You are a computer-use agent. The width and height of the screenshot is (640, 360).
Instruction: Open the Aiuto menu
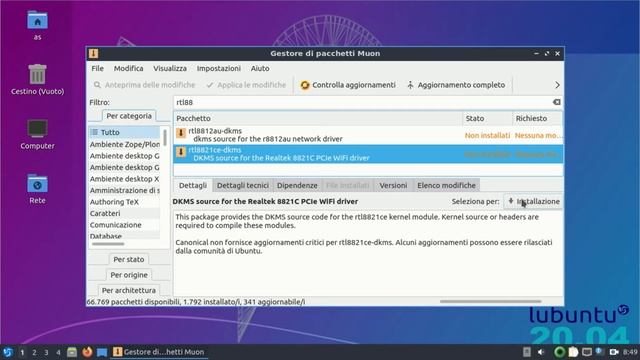point(260,68)
